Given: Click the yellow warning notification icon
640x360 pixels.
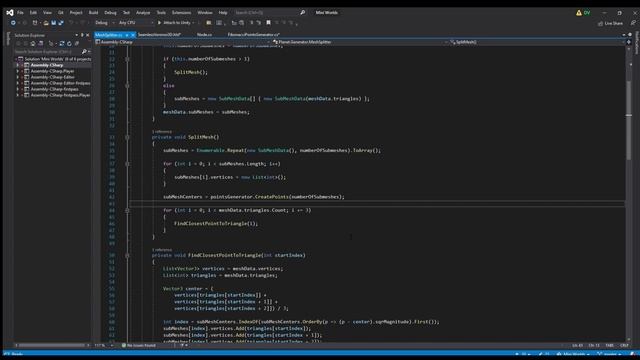Looking at the screenshot, I should pyautogui.click(x=579, y=13).
